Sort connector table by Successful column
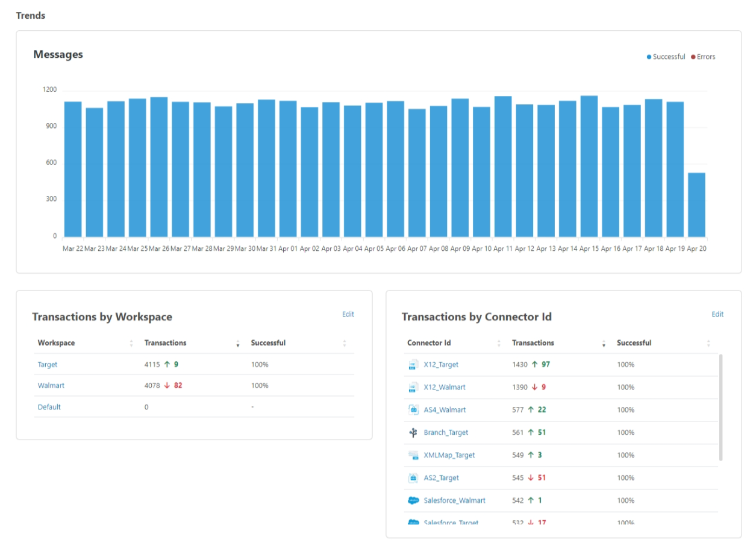This screenshot has height=548, width=756. point(708,343)
